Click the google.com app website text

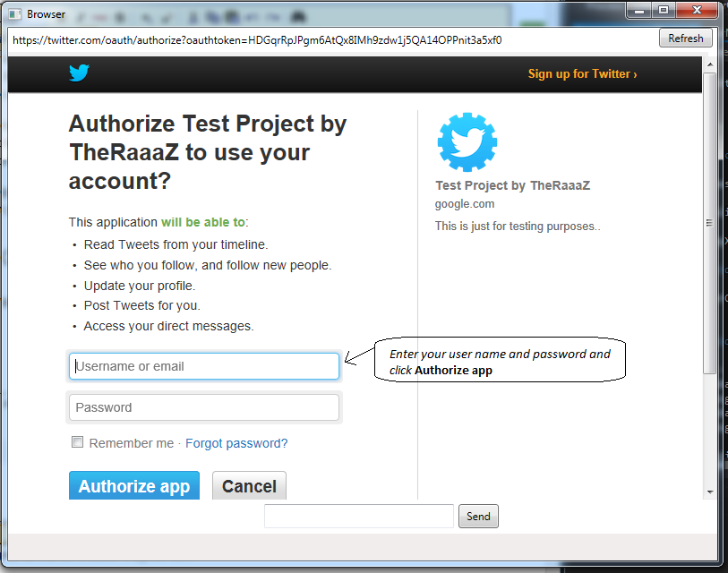[464, 204]
